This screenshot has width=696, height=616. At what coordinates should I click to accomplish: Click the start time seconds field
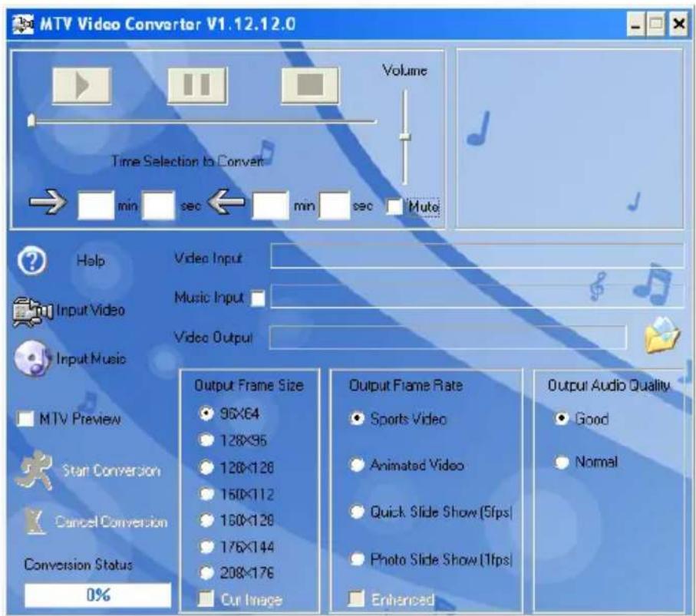pyautogui.click(x=158, y=205)
